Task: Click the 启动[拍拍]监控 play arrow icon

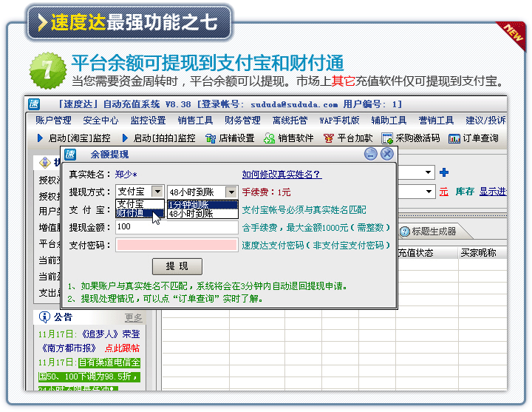Action: (125, 138)
